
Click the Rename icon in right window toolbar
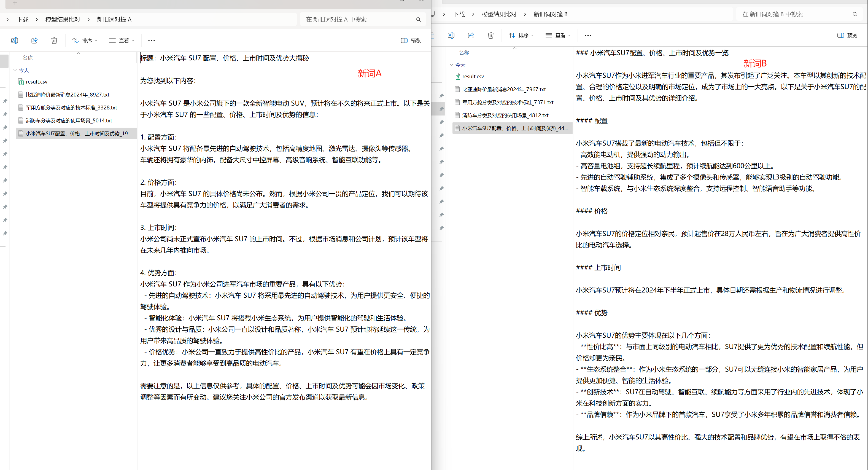[451, 35]
